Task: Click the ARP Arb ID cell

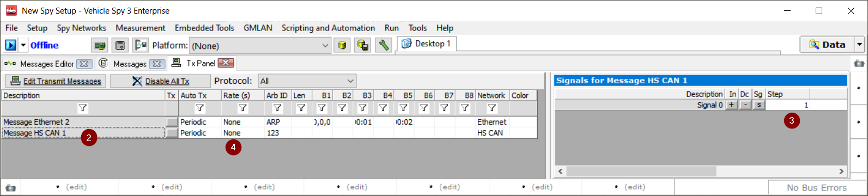Action: [x=278, y=122]
